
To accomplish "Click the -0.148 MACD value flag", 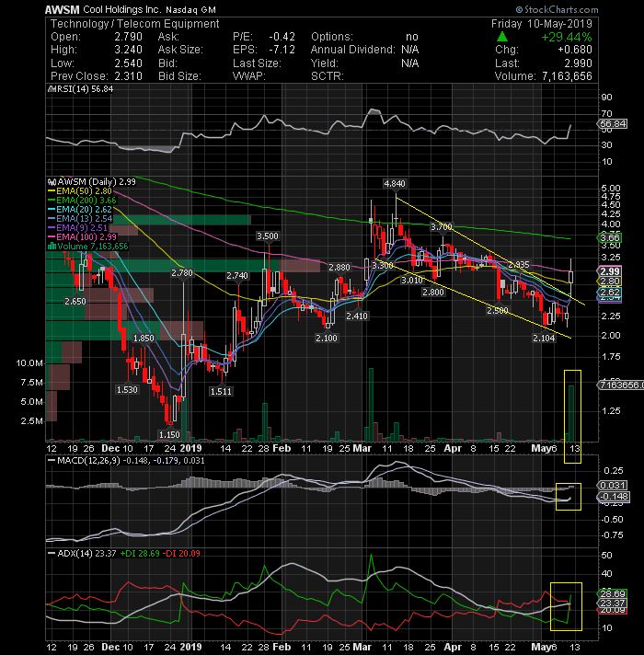I will point(614,497).
